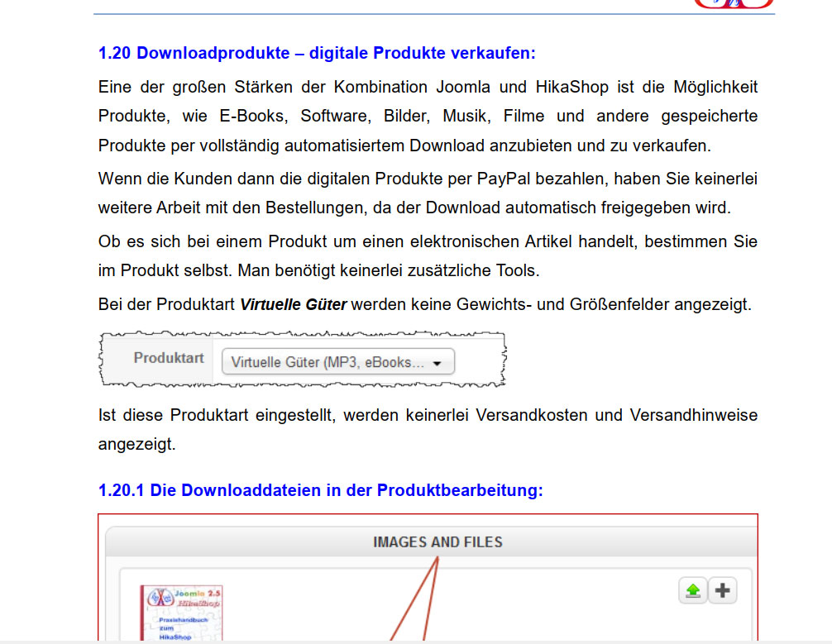
Task: Click heading '1.20 Downloadprodukte – digitale Produkte verkaufen:'
Action: 317,53
